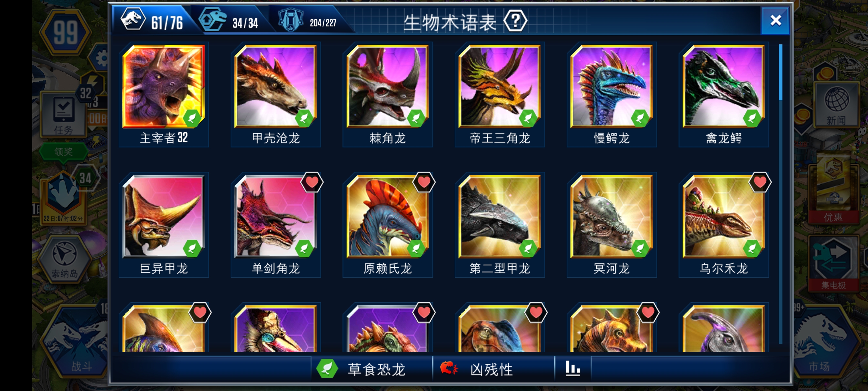
Task: Open the 任务 missions icon
Action: click(63, 115)
